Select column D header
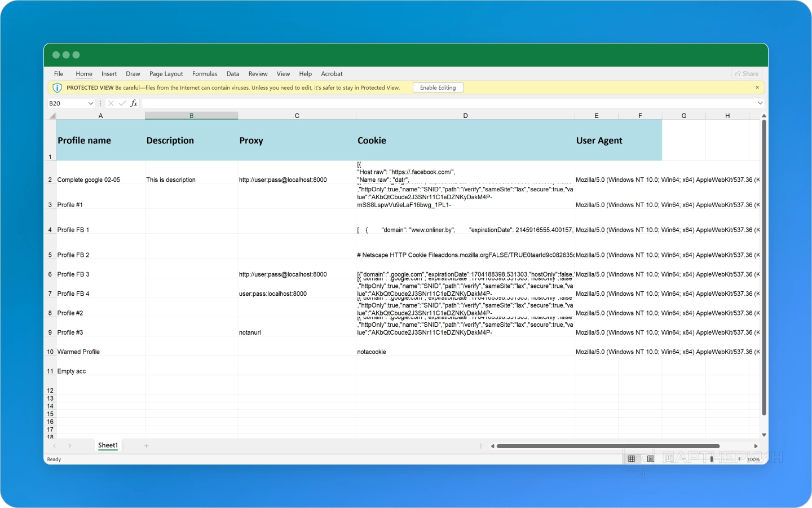The height and width of the screenshot is (508, 812). pyautogui.click(x=465, y=116)
